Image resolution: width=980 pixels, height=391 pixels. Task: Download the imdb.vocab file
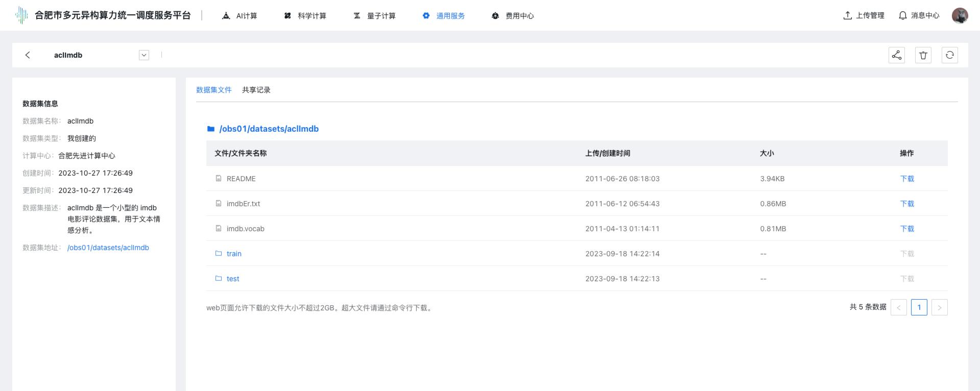click(907, 229)
